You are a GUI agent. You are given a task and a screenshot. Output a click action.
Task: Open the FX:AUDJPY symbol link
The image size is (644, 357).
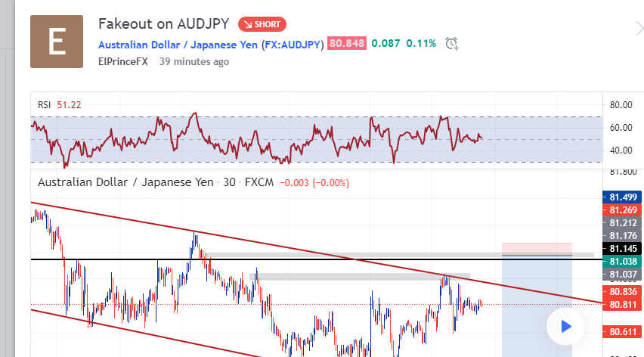coord(293,45)
